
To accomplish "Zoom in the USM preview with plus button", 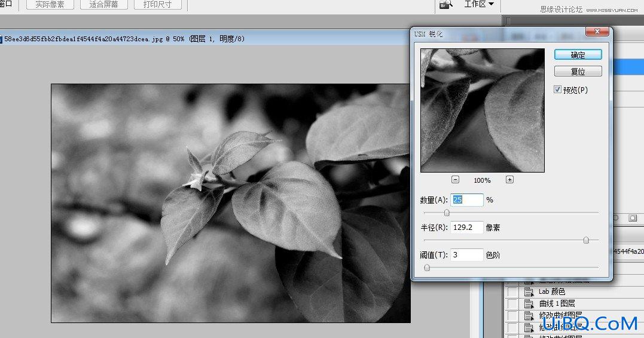I will tap(509, 180).
